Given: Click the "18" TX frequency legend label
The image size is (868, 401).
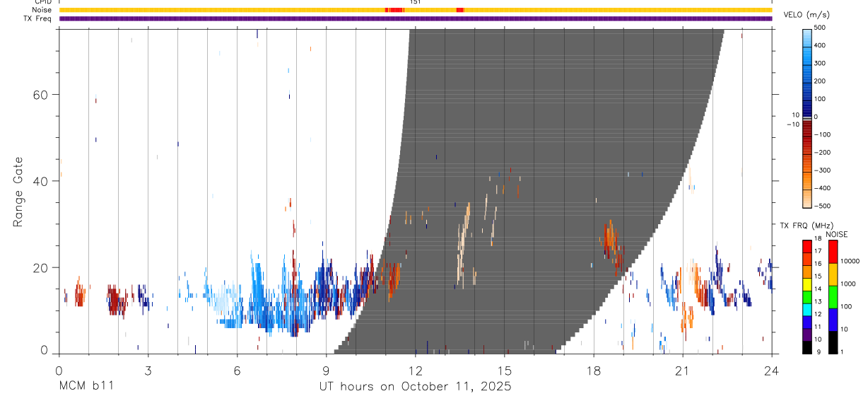Looking at the screenshot, I should (819, 240).
